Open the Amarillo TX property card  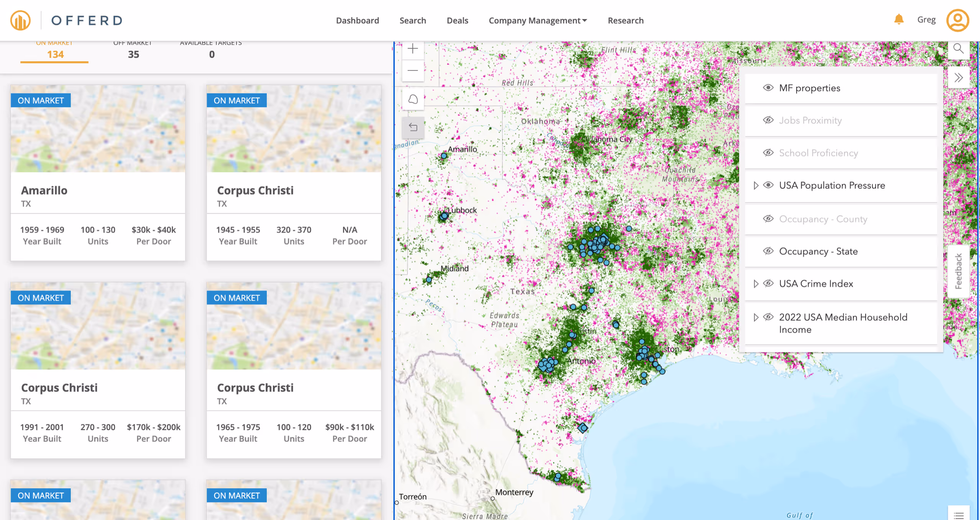pos(98,173)
